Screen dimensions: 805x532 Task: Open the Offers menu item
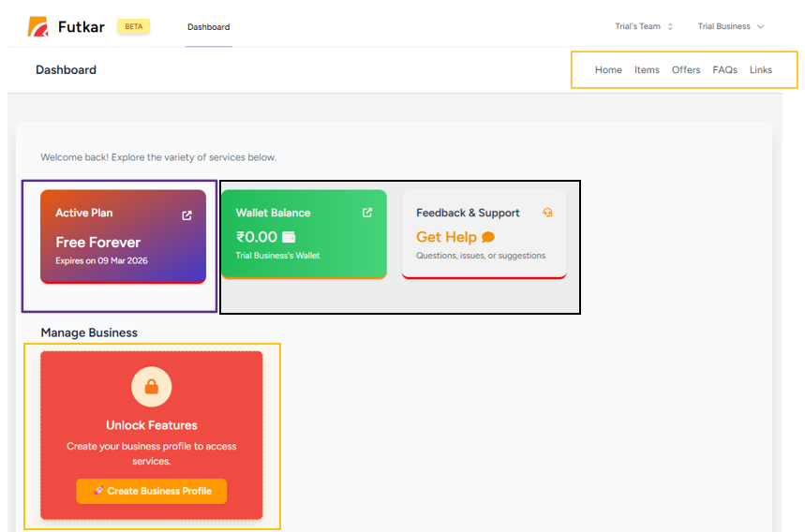(686, 69)
